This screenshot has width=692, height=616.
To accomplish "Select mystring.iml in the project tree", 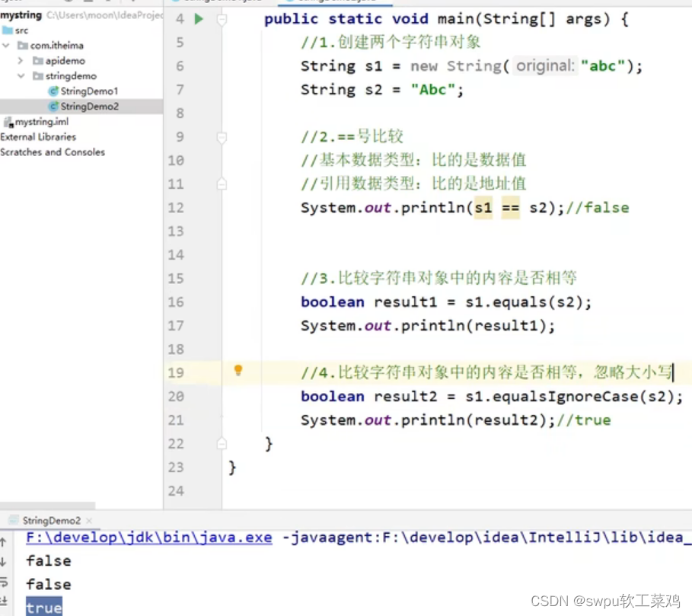I will [42, 122].
